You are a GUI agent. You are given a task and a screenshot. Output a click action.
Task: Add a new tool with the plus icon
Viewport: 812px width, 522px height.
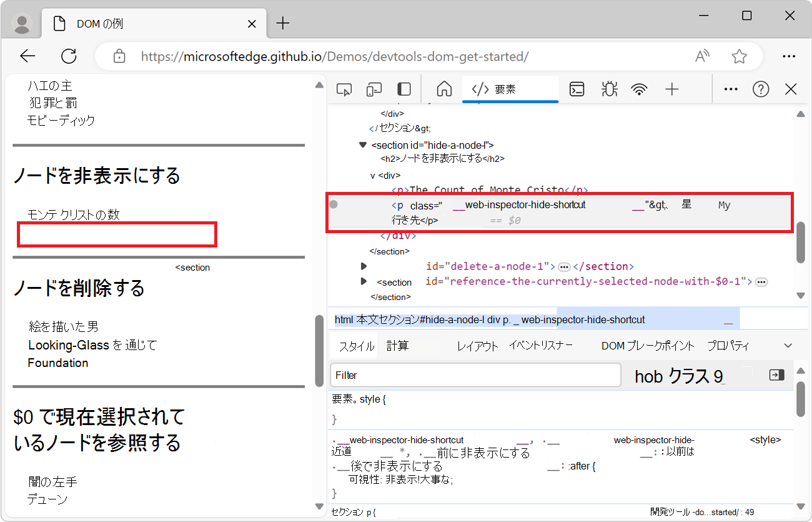coord(672,89)
